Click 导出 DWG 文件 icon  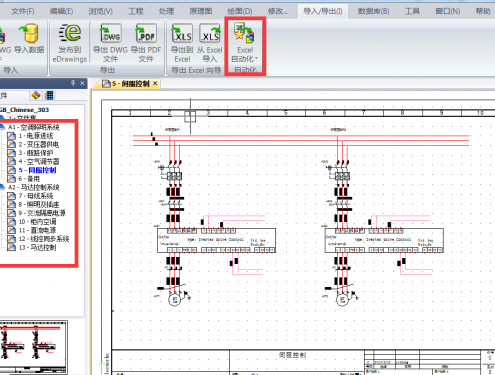110,43
